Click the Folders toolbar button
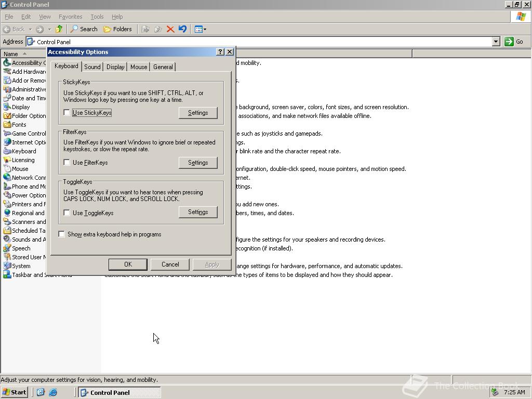 pos(117,29)
